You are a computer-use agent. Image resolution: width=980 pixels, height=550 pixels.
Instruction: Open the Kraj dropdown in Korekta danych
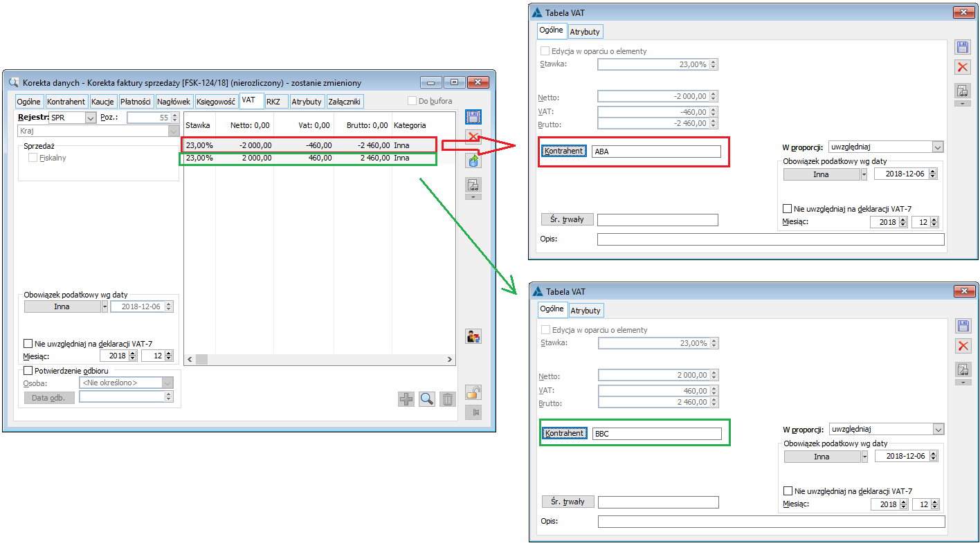[173, 131]
